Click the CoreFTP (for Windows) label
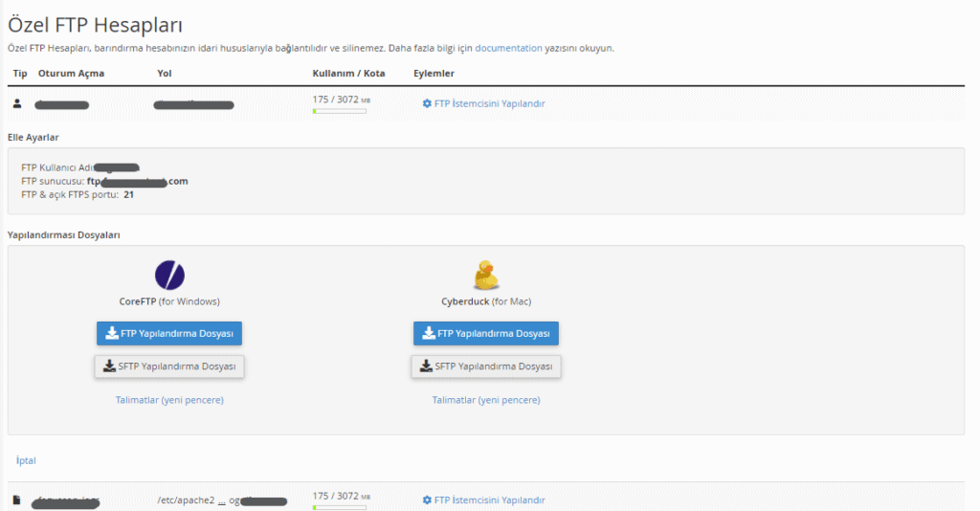 169,301
